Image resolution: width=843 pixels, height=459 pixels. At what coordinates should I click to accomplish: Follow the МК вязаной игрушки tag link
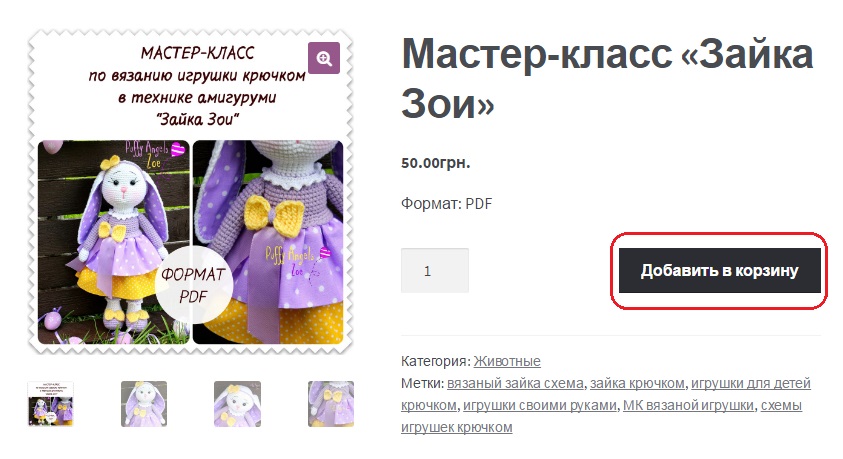click(x=688, y=405)
